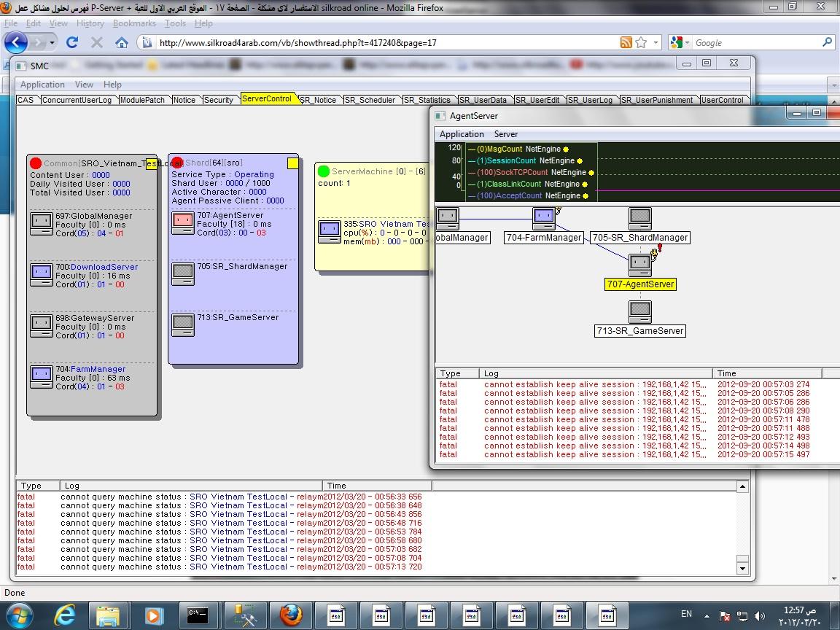Viewport: 840px width, 630px height.
Task: Open the command prompt taskbar icon
Action: coord(198,615)
